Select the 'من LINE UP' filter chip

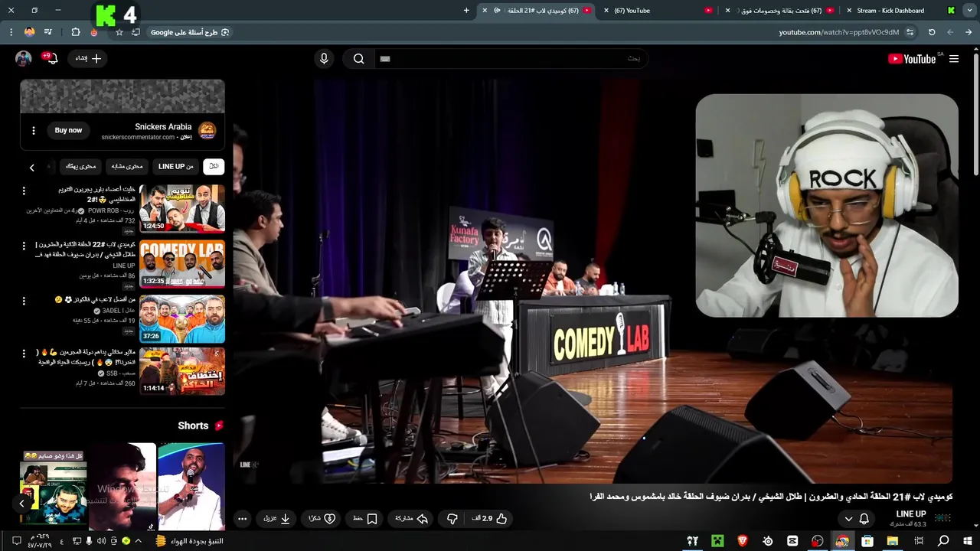coord(175,167)
